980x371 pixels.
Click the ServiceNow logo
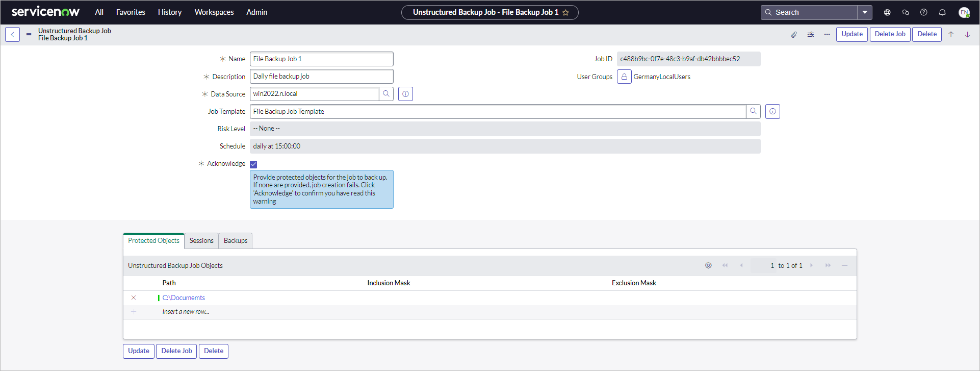45,12
